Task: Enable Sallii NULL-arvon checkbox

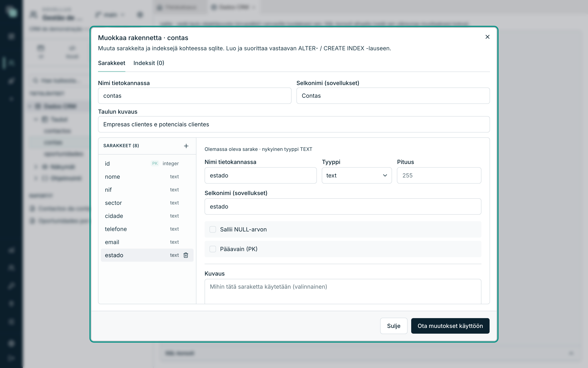Action: (x=213, y=230)
